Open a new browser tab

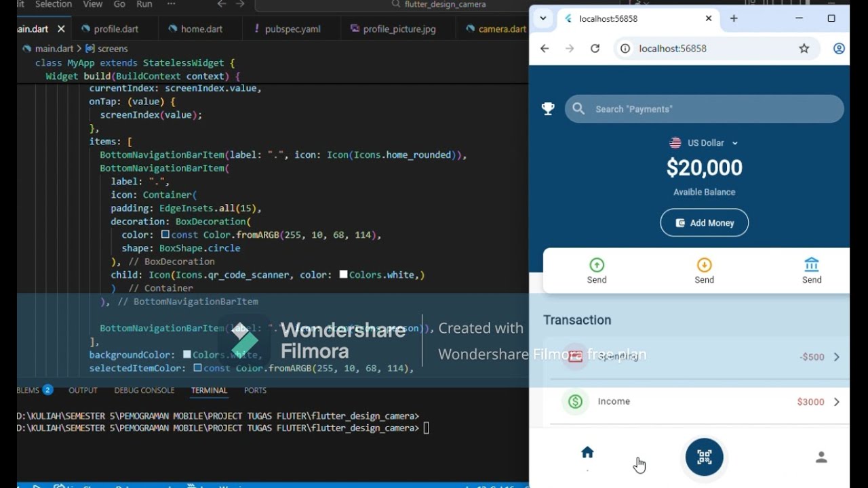click(734, 18)
